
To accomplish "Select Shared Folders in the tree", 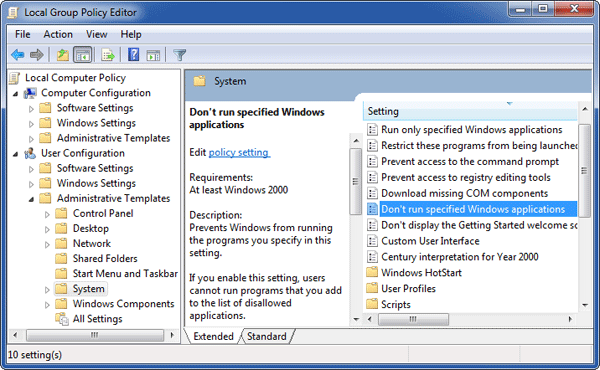I will pyautogui.click(x=105, y=259).
